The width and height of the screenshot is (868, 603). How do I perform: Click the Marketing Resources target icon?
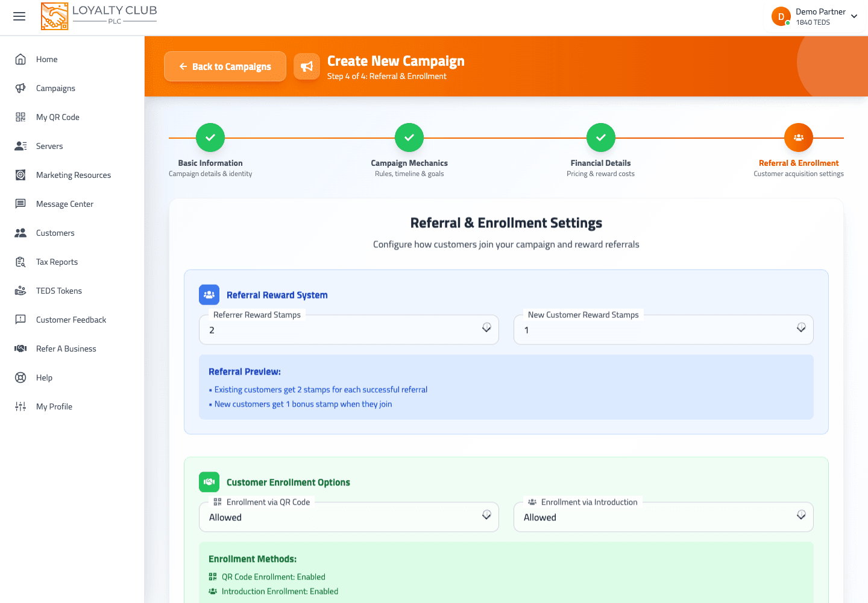20,175
